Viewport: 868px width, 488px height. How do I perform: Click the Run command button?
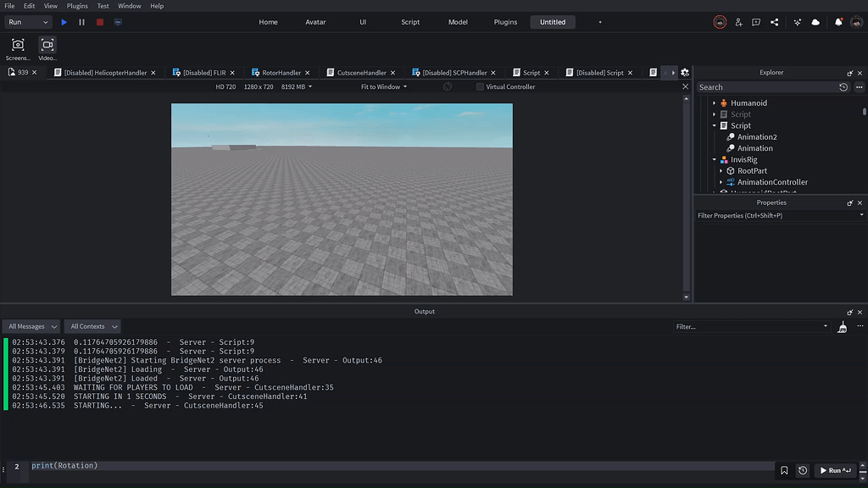pyautogui.click(x=835, y=470)
